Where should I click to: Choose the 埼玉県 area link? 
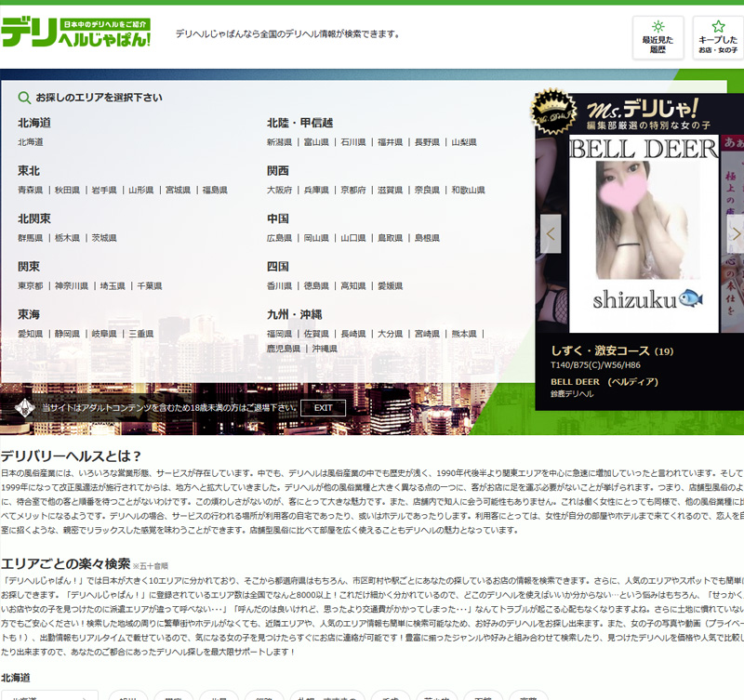pos(113,286)
